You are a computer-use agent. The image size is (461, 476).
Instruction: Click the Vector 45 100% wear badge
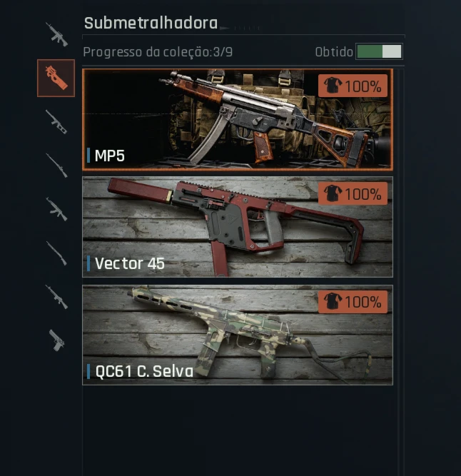pyautogui.click(x=353, y=193)
